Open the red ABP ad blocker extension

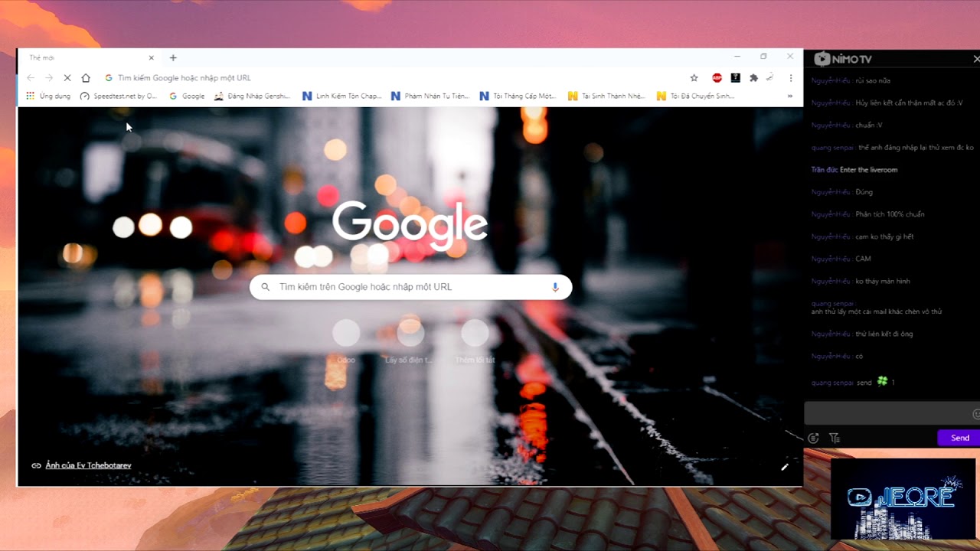717,78
